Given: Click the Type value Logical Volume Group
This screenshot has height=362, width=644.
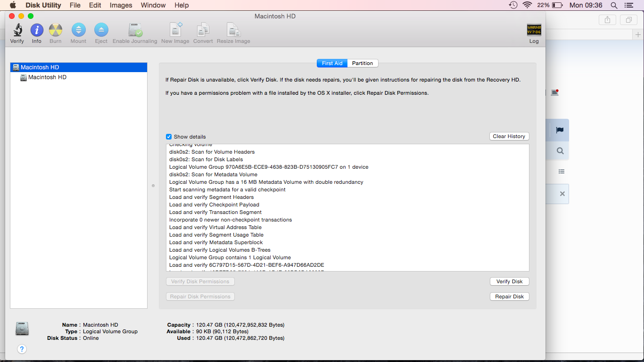Looking at the screenshot, I should [x=110, y=331].
